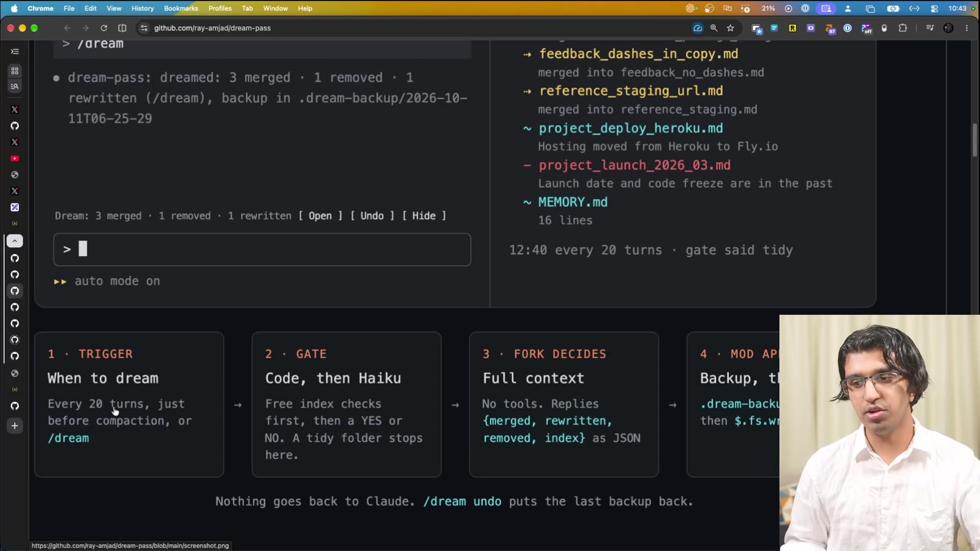Click the "[ Hide ]" text in the terminal
Viewport: 980px width, 551px height.
pos(424,216)
